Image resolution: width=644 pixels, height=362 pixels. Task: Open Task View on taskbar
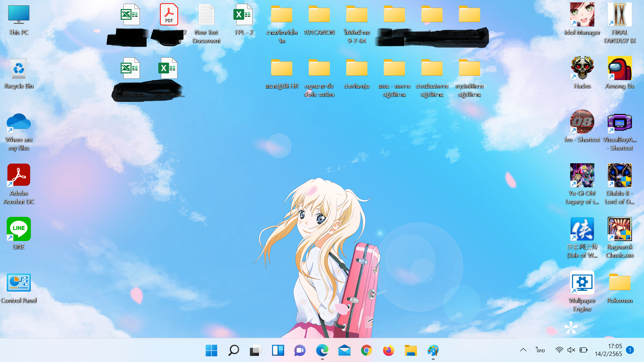click(x=256, y=351)
